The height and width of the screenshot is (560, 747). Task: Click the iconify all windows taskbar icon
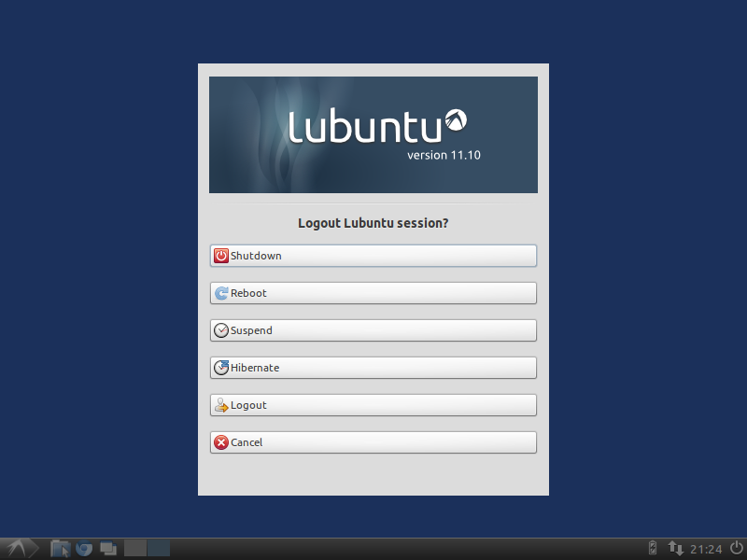coord(108,549)
